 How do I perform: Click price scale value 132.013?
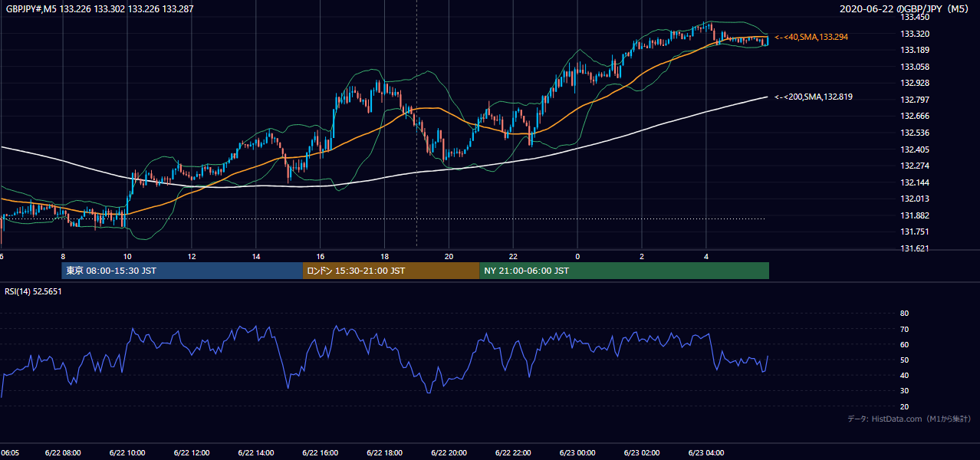(x=915, y=199)
